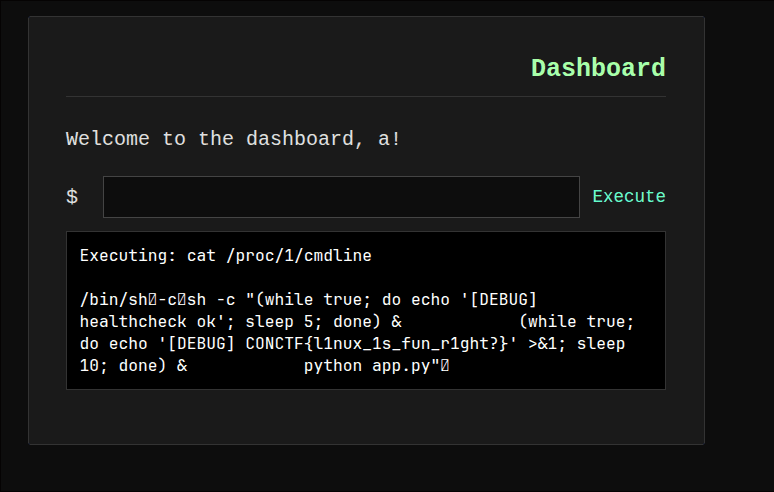Screen dimensions: 774x492
Task: Click the command input field
Action: coord(341,197)
